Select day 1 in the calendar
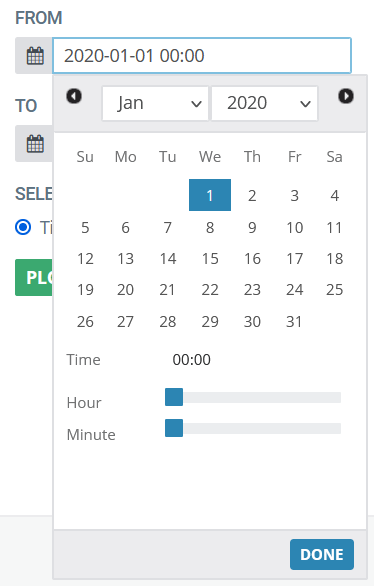 click(x=210, y=195)
